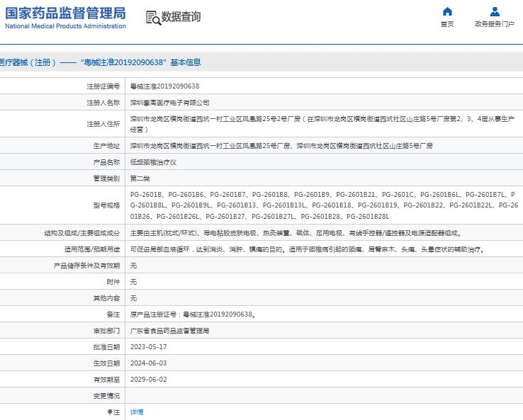This screenshot has height=420, width=523.
Task: Open the 政务服务门户 user icon
Action: click(495, 11)
